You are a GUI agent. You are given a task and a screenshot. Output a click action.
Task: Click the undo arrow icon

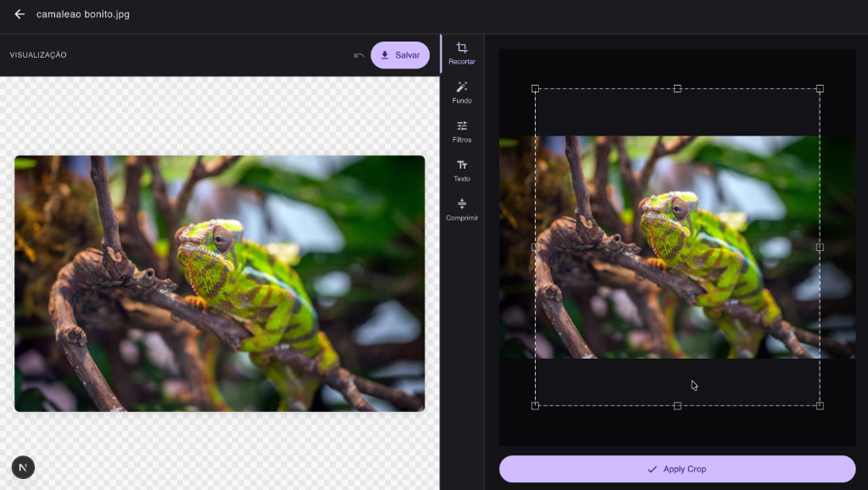tap(359, 54)
